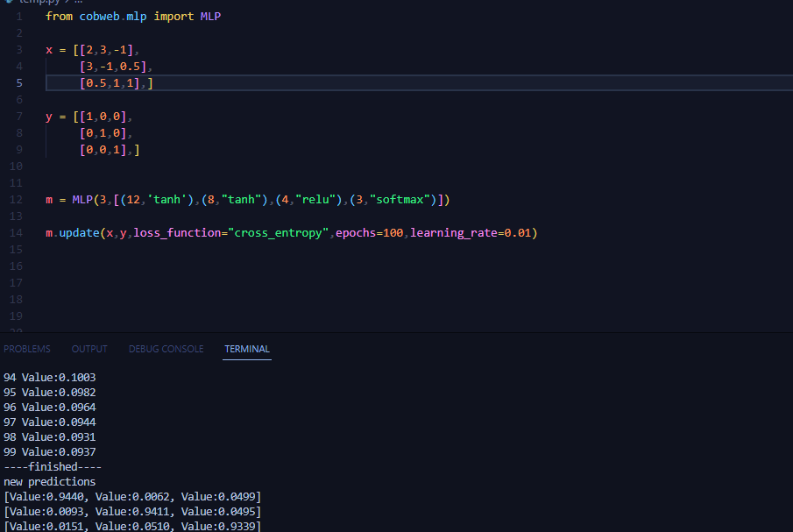The image size is (793, 532).
Task: Open the PROBLEMS panel tab
Action: pyautogui.click(x=27, y=349)
